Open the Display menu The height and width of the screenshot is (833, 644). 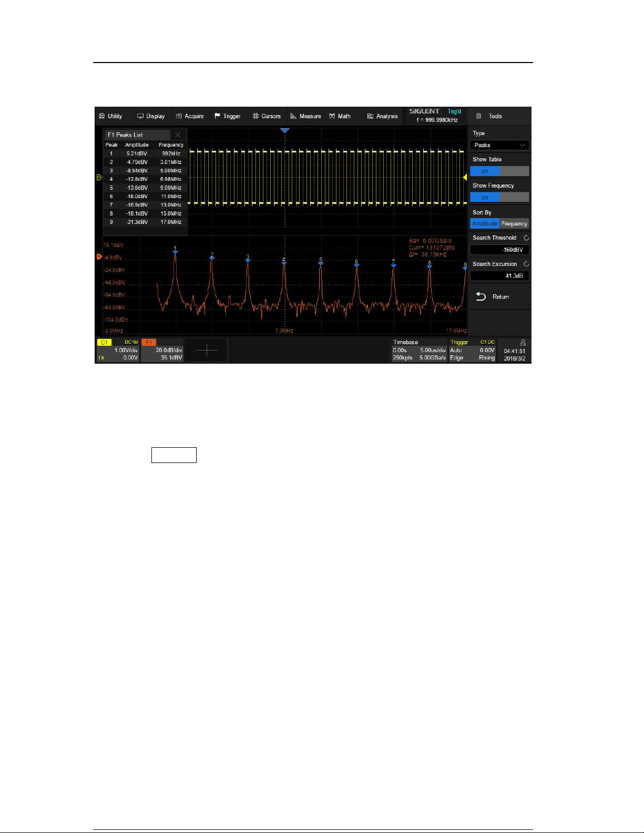[x=151, y=116]
